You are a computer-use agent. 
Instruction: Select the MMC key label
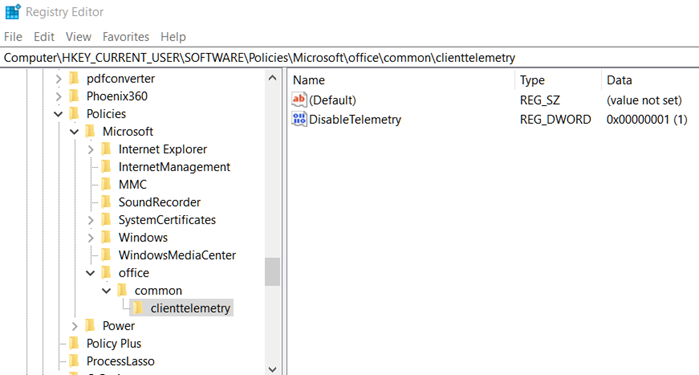[132, 185]
